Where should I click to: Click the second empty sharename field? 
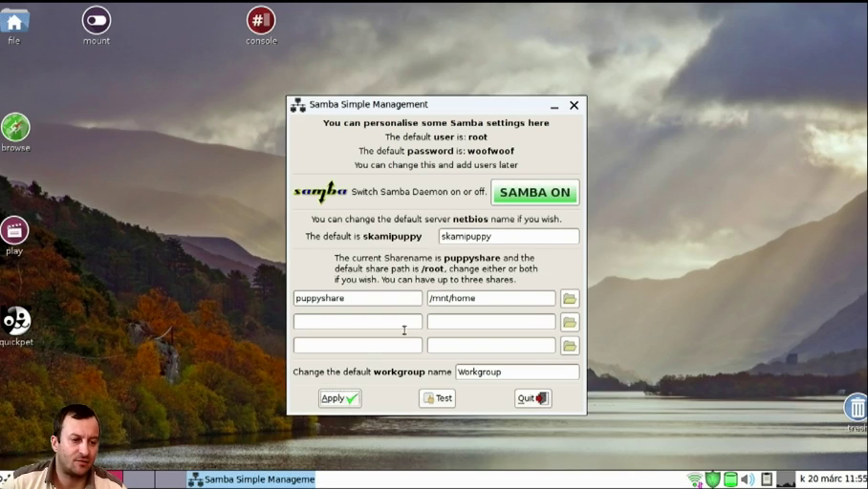point(358,322)
